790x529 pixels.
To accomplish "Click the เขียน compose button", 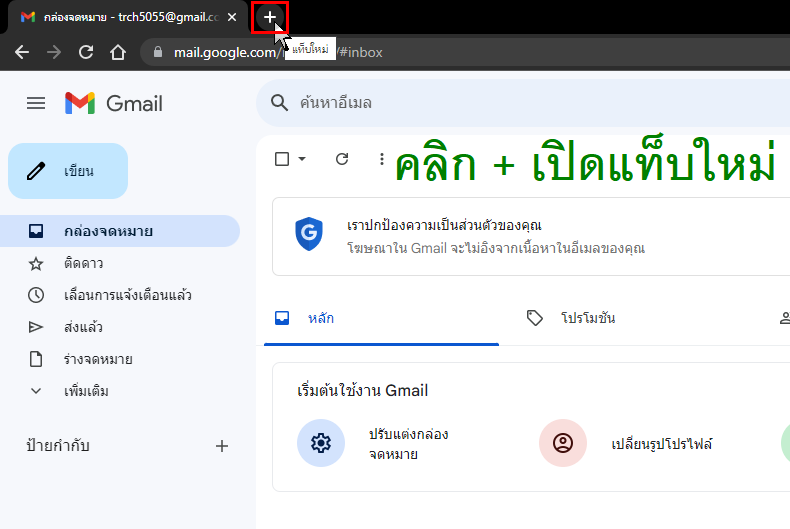I will [x=68, y=171].
